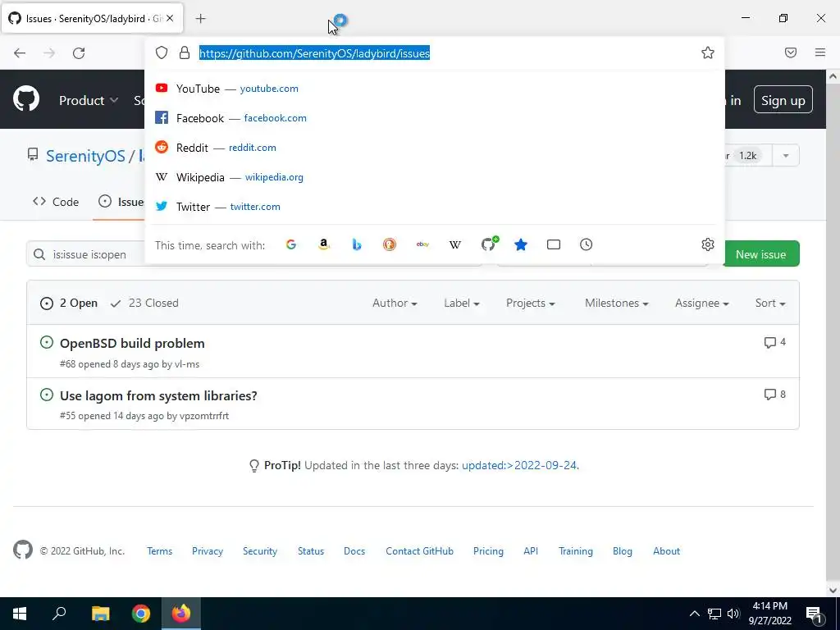Open the Save to Pocket icon

point(791,52)
